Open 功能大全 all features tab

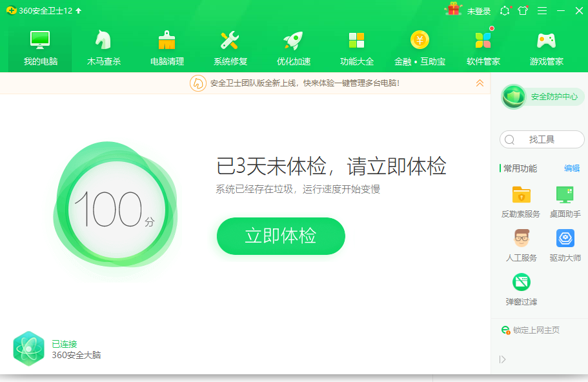357,48
